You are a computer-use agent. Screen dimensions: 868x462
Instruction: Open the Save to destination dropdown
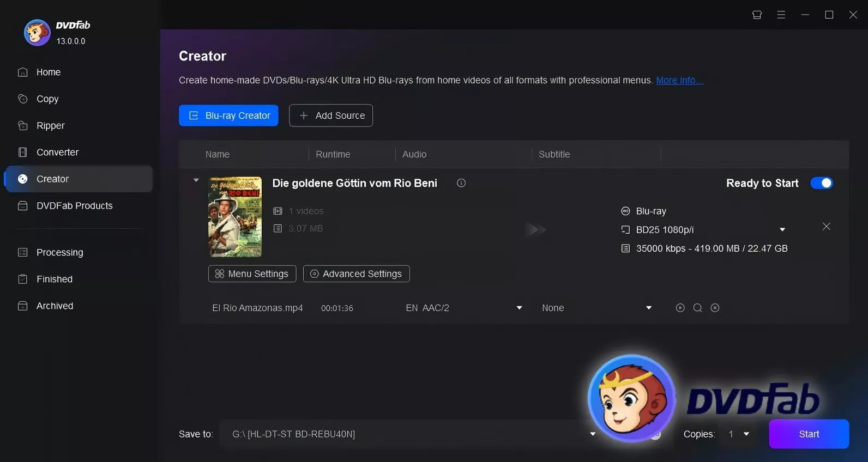[x=593, y=434]
